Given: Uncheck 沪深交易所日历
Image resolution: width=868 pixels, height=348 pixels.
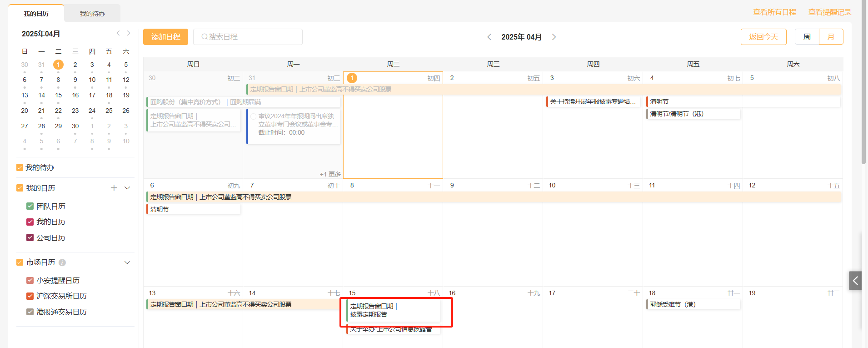Looking at the screenshot, I should tap(30, 296).
